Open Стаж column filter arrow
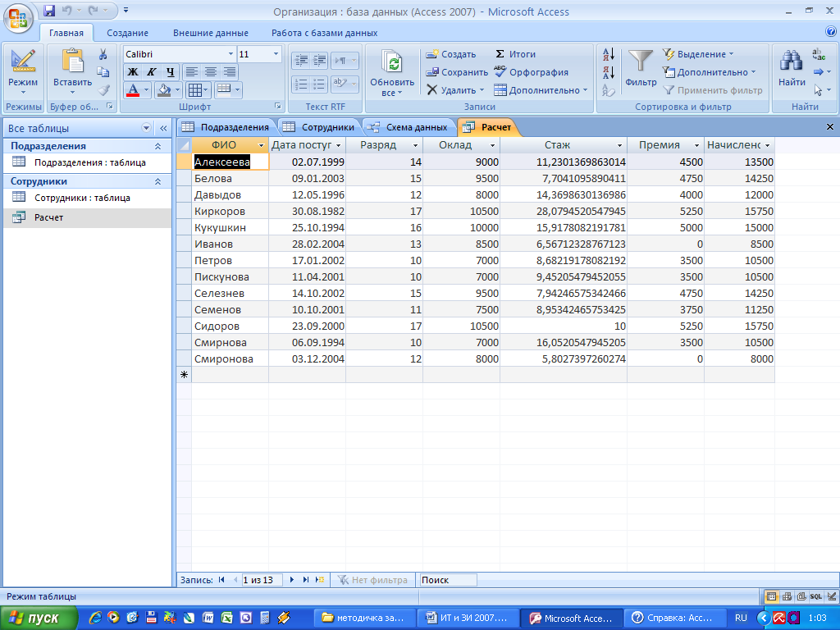This screenshot has width=840, height=630. [x=619, y=145]
